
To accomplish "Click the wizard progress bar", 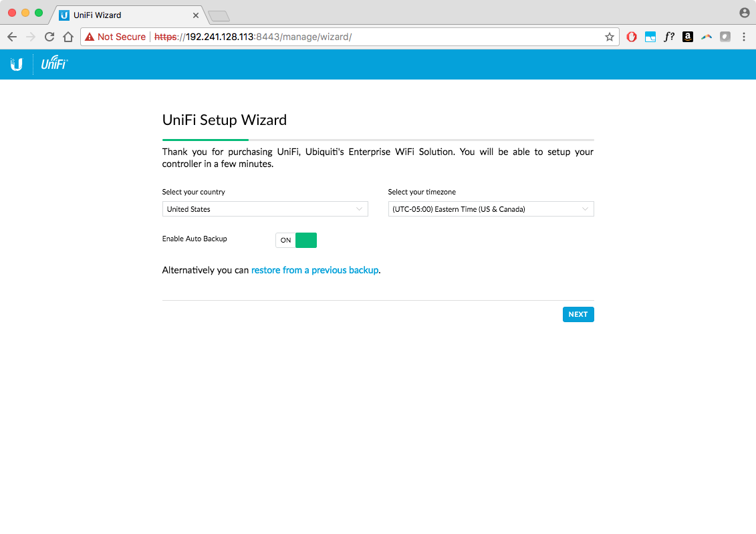I will coord(378,140).
